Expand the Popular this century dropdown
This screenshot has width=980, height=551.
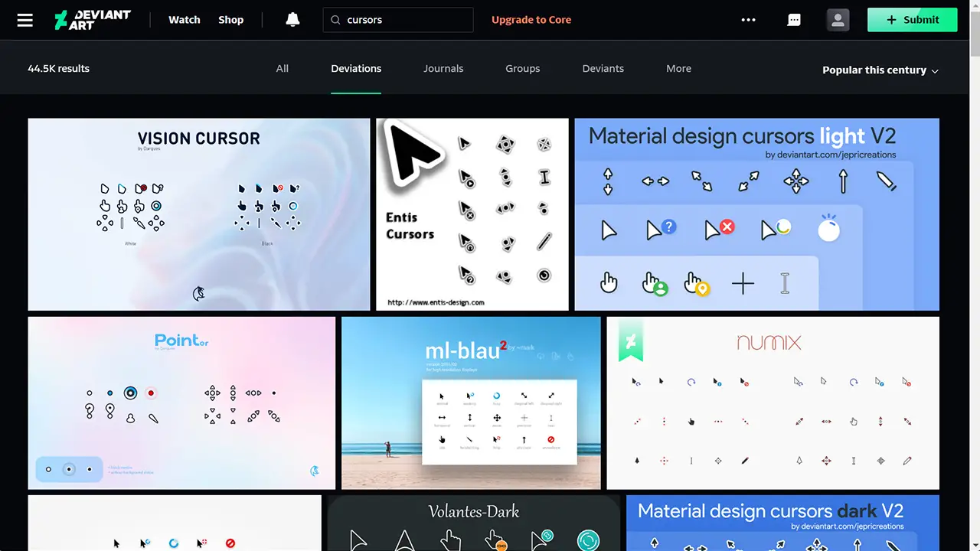tap(880, 70)
